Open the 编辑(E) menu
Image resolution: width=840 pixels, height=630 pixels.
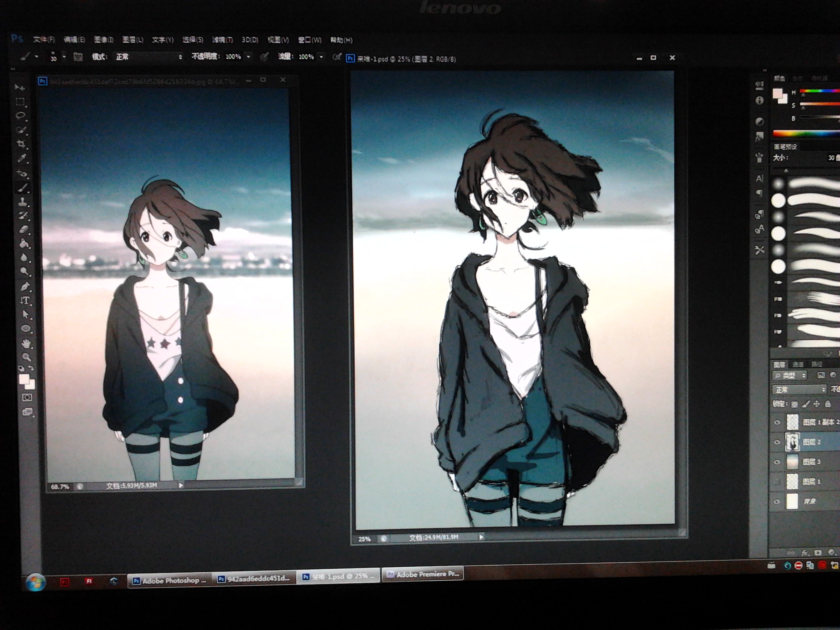click(74, 40)
